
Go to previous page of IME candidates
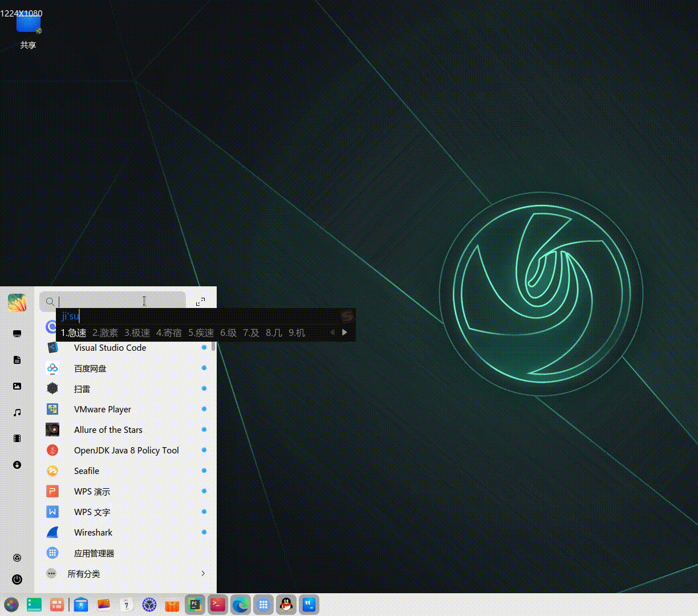(x=332, y=333)
